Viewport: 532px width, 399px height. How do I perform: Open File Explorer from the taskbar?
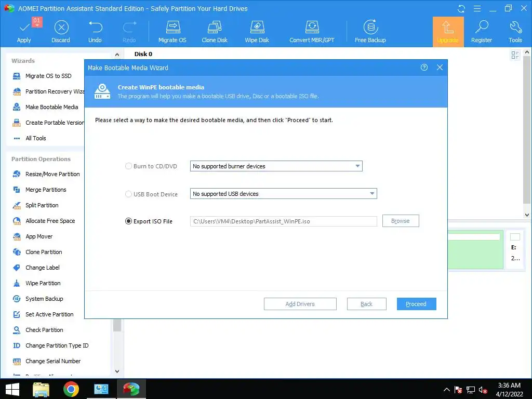click(41, 390)
